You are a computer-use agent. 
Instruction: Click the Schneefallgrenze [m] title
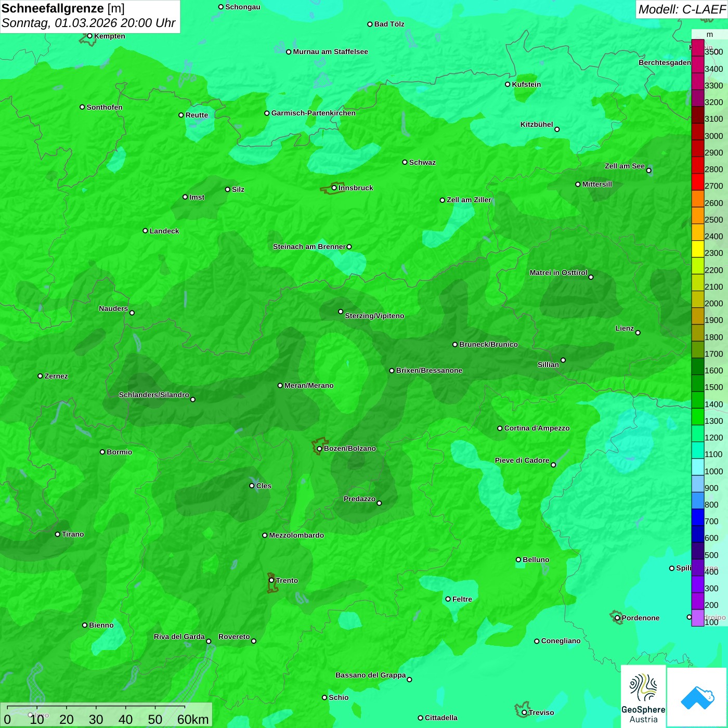click(63, 8)
